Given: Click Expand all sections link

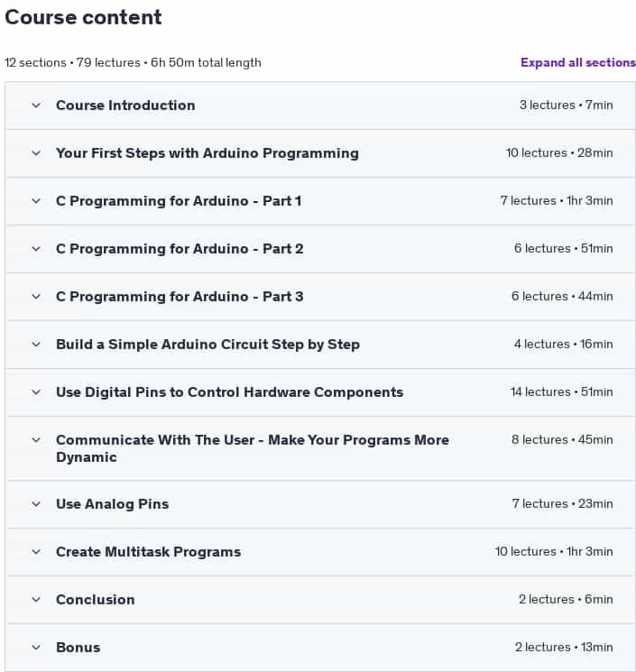Looking at the screenshot, I should pos(577,62).
